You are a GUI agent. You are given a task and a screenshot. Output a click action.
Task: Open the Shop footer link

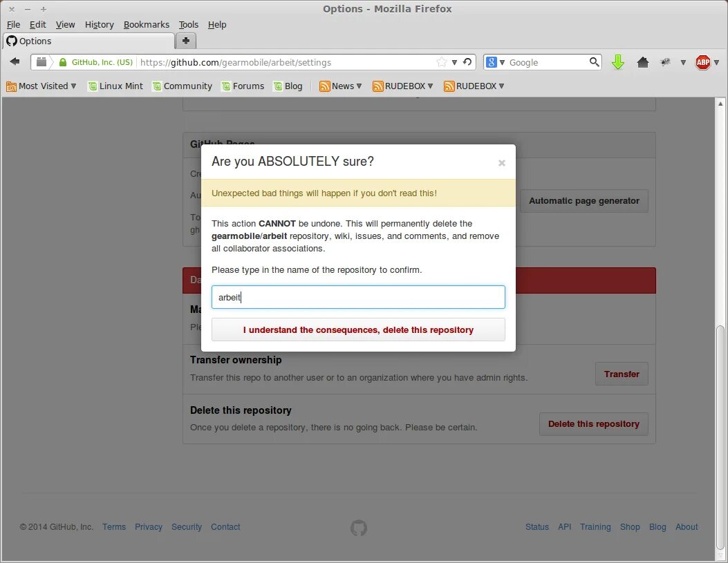[x=630, y=527]
